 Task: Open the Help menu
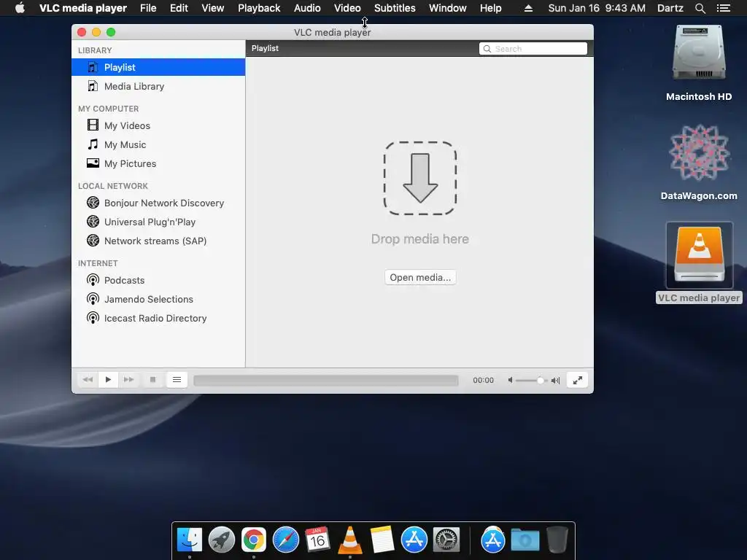coord(491,8)
